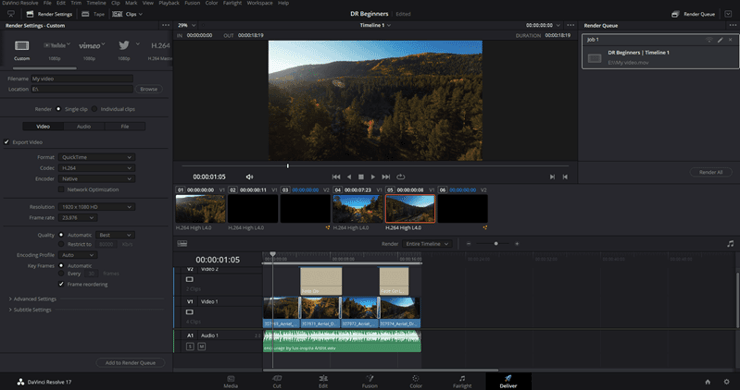Mute the viewer audio speaker icon

tap(249, 177)
